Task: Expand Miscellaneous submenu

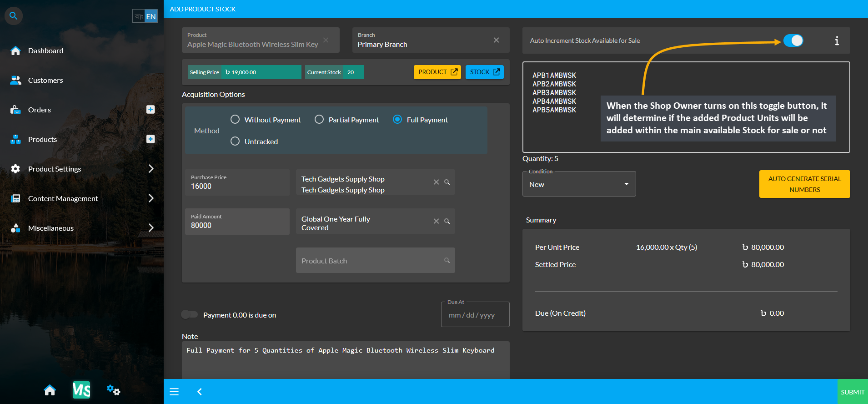Action: tap(151, 228)
